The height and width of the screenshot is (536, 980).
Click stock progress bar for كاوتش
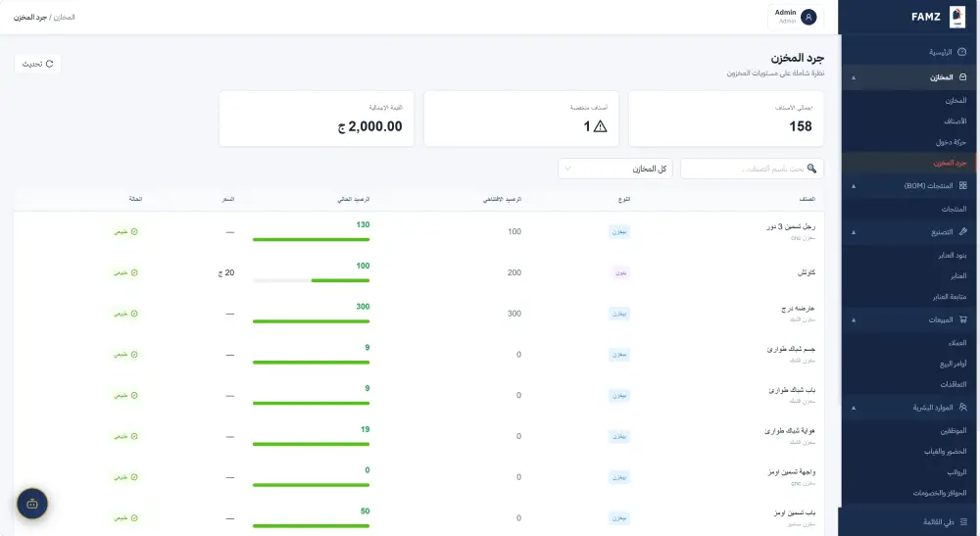(x=312, y=280)
